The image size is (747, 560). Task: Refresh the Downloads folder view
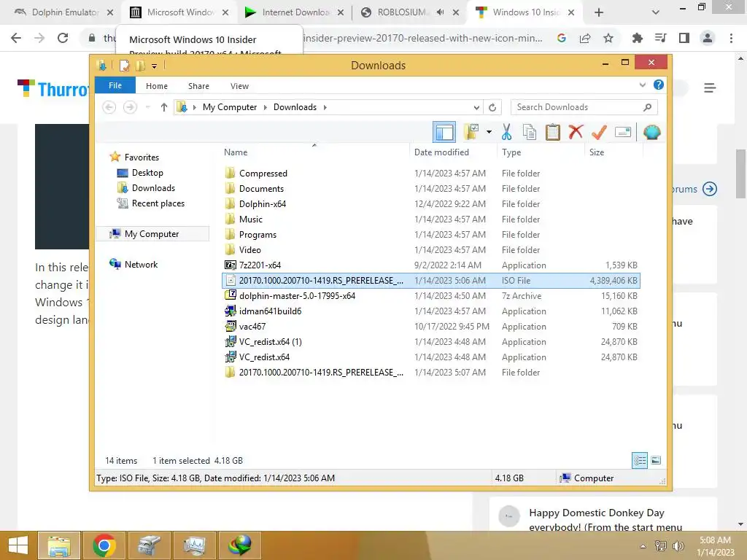pos(492,107)
